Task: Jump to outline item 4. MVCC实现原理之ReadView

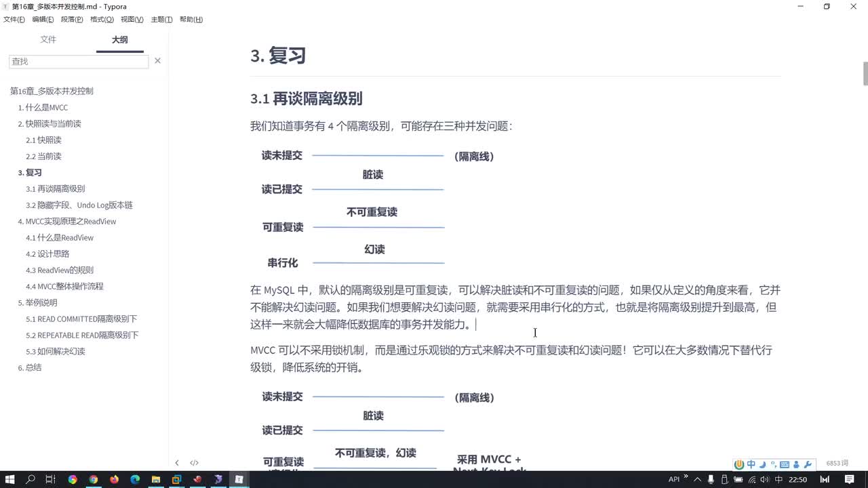Action: coord(67,221)
